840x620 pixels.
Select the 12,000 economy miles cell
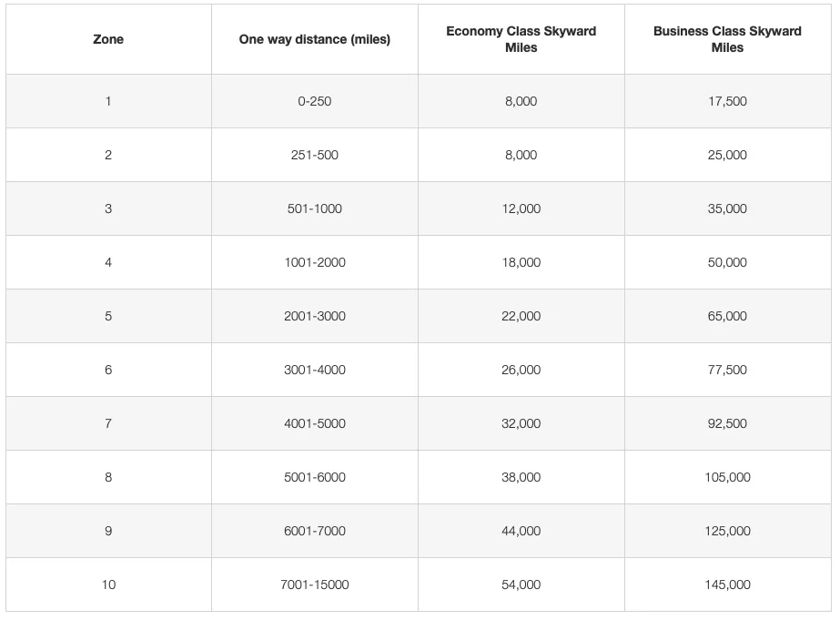(x=521, y=208)
